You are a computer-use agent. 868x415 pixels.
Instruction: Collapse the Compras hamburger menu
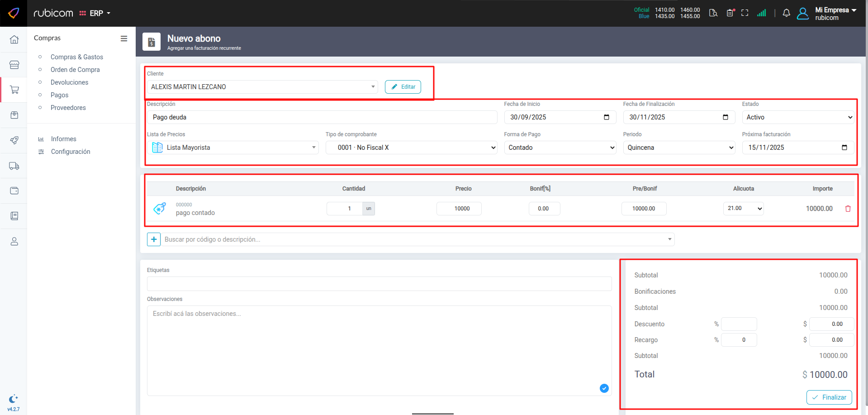(x=123, y=38)
